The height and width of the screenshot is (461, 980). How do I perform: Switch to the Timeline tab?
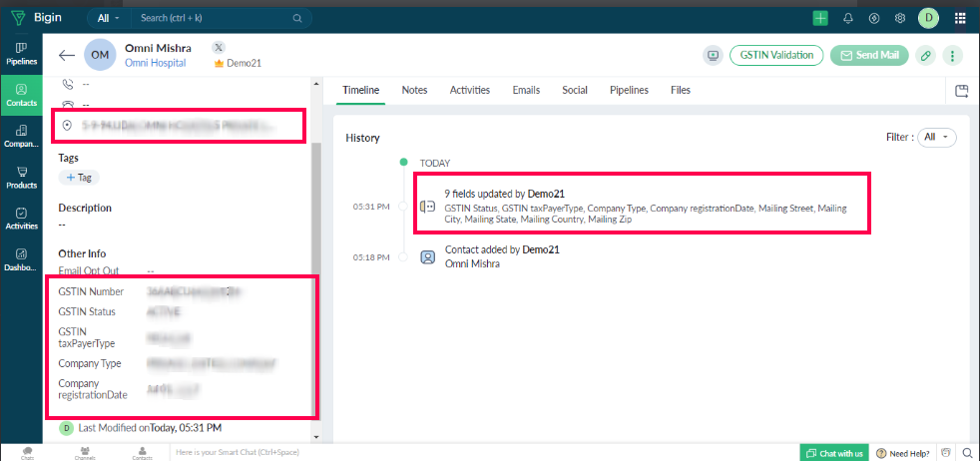point(360,90)
